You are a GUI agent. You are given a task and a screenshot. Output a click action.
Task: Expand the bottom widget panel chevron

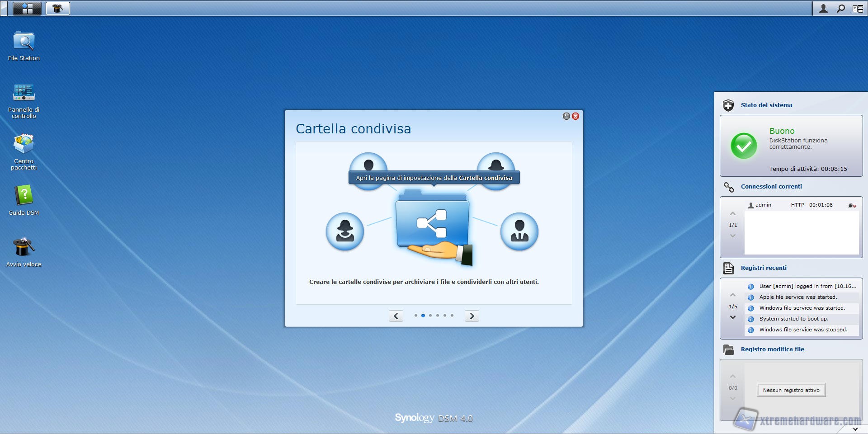coord(855,429)
